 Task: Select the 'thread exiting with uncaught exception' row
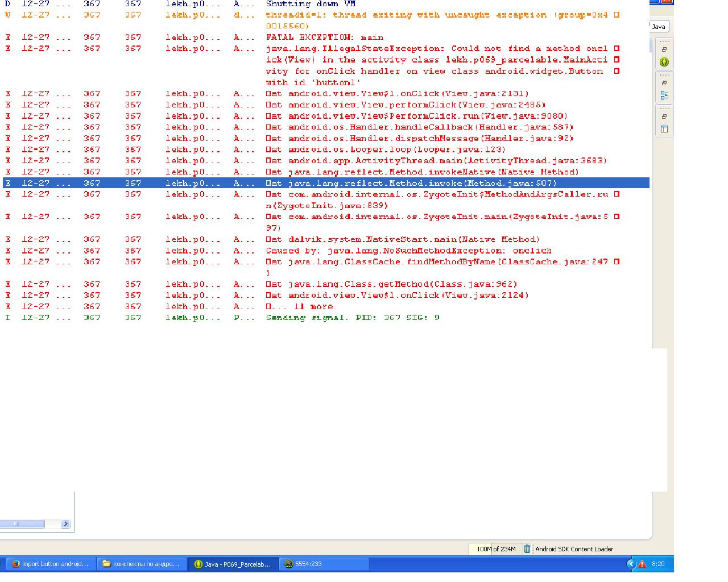(326, 20)
